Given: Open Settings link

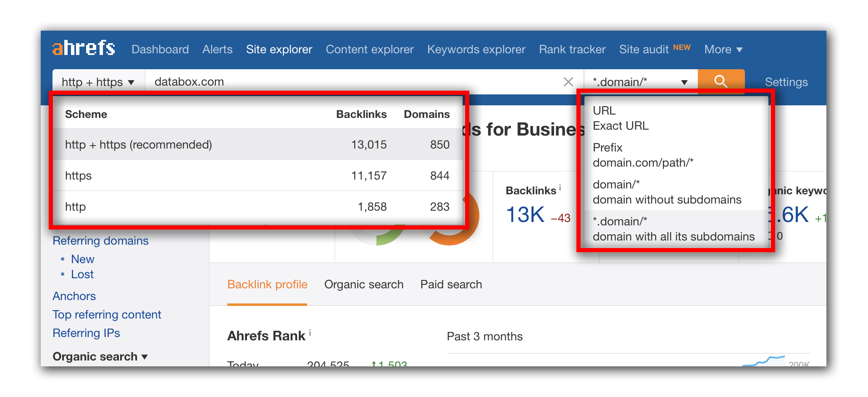Looking at the screenshot, I should [786, 82].
